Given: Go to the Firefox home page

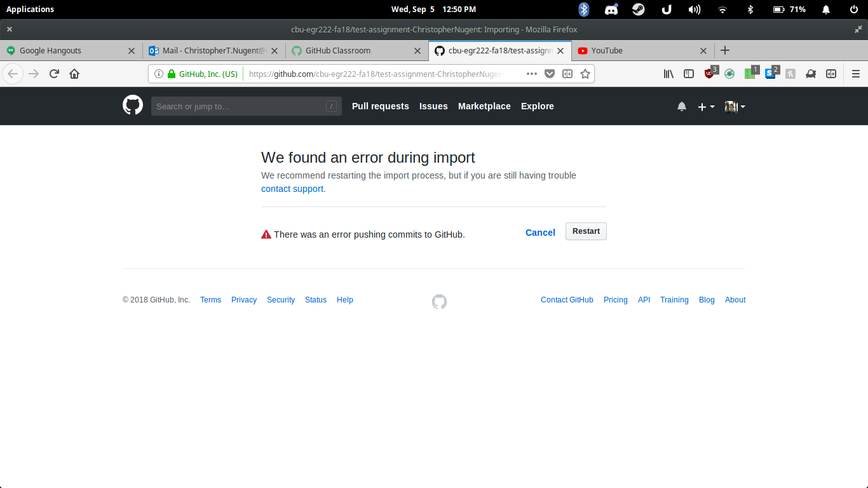Looking at the screenshot, I should click(x=74, y=74).
